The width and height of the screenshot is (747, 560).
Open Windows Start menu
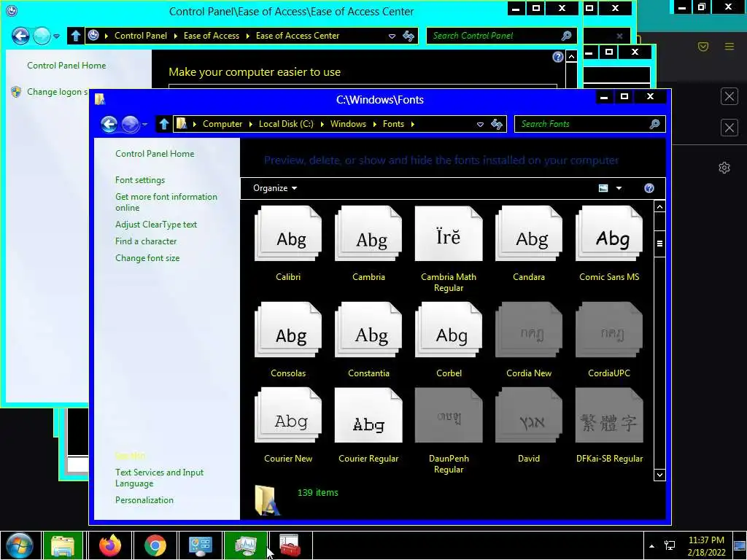click(20, 545)
